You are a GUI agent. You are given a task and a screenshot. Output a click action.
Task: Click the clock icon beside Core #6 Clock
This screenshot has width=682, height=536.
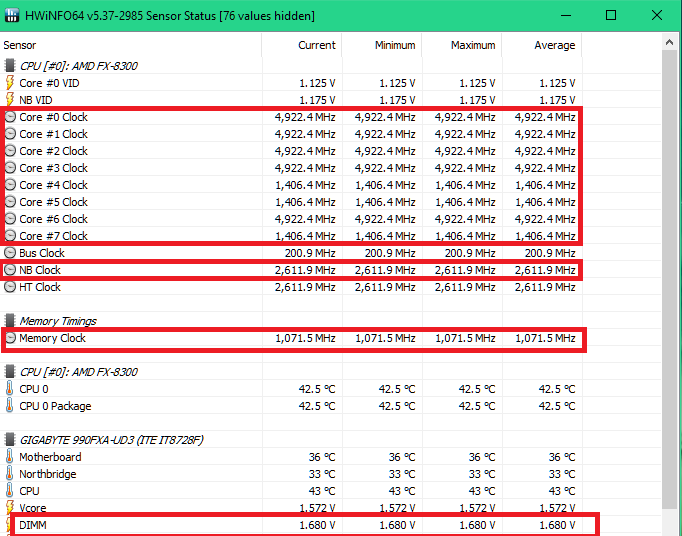(10, 219)
